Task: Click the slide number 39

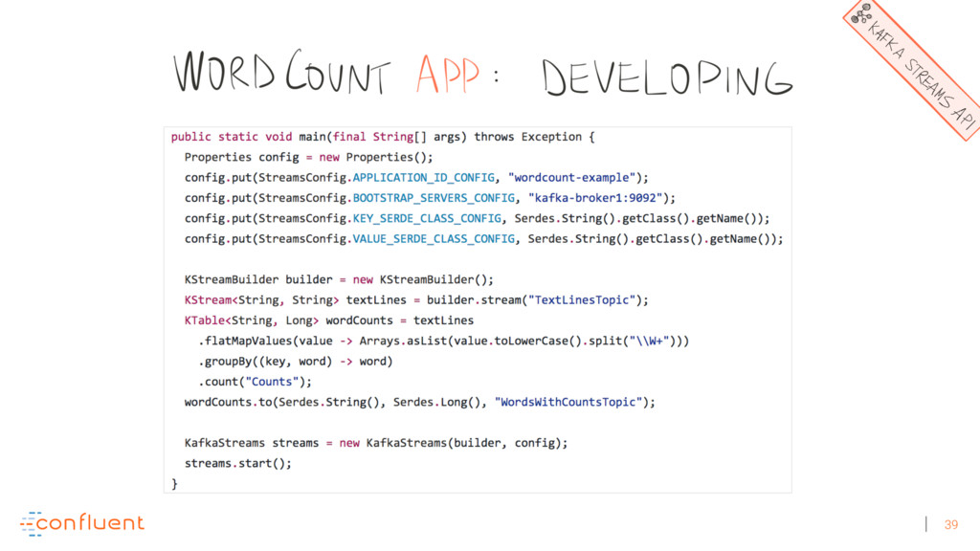Action: (950, 525)
